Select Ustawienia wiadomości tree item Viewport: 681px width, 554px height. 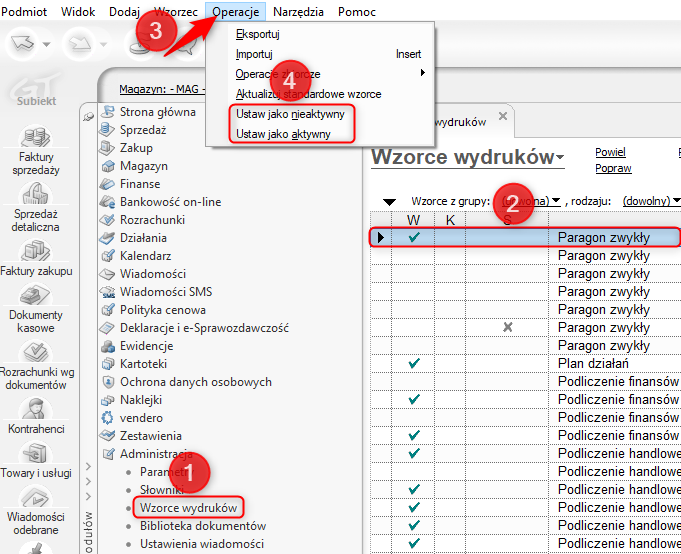click(x=202, y=544)
